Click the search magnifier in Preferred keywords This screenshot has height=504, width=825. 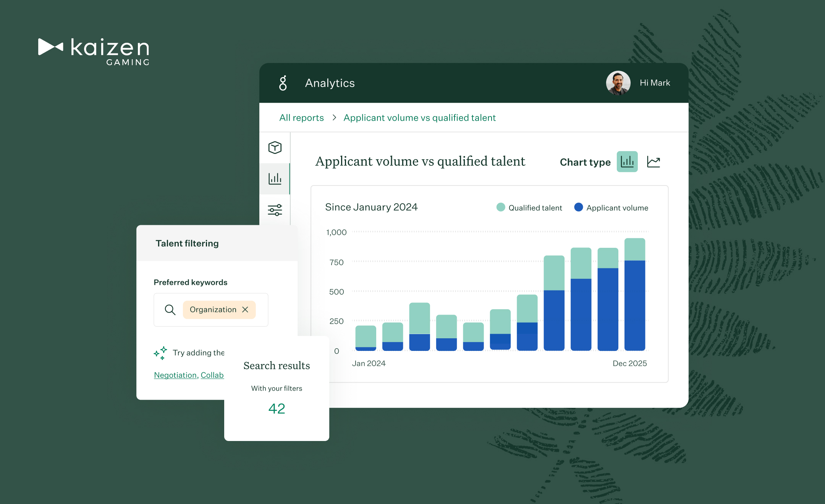[x=170, y=310]
